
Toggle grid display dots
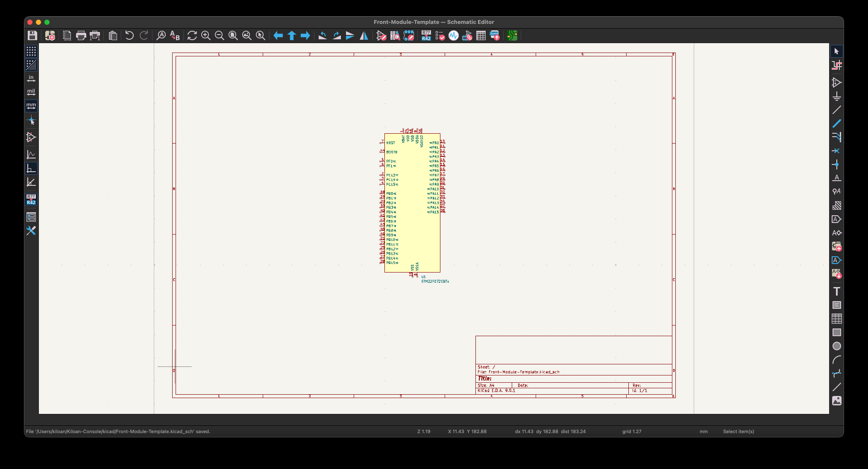point(31,51)
